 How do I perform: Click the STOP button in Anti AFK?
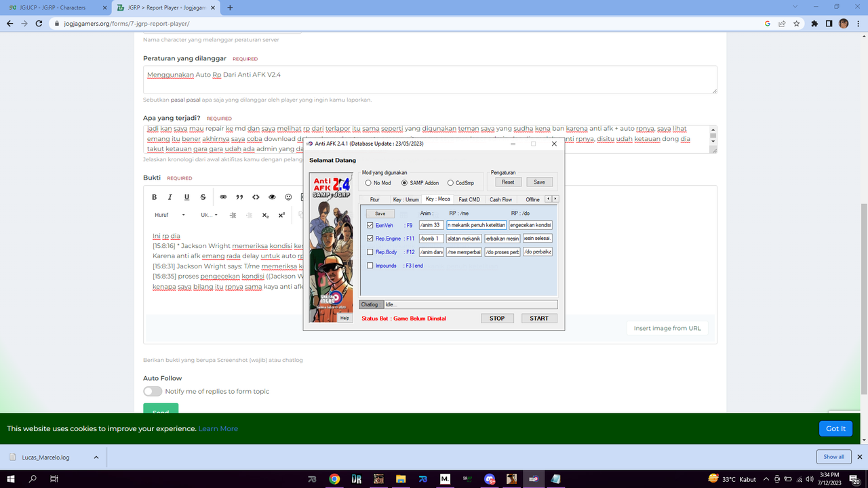[497, 318]
